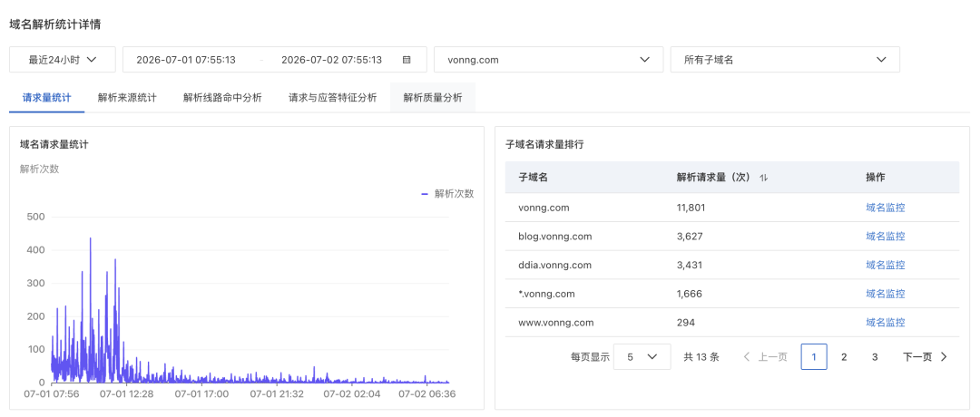Click the 子域名 column header

tap(534, 178)
